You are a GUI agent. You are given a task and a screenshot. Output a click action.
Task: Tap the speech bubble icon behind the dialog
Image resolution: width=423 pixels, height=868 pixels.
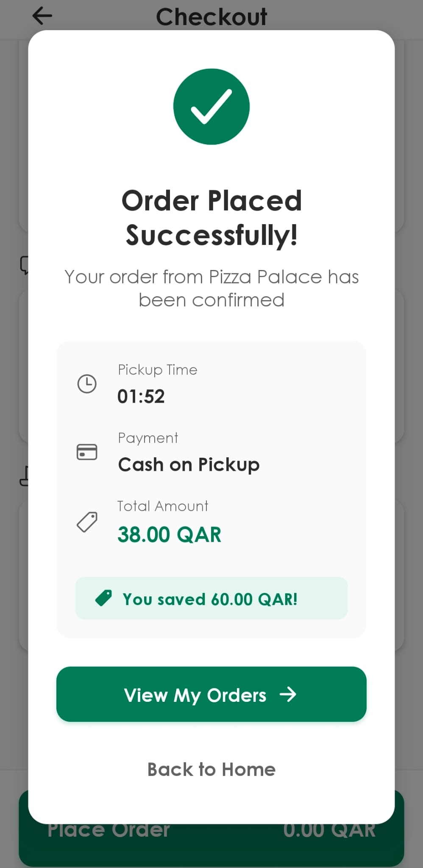(x=24, y=265)
